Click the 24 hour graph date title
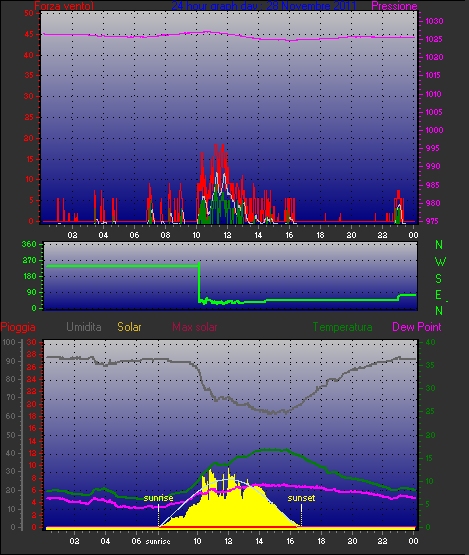This screenshot has height=555, width=469. click(264, 6)
